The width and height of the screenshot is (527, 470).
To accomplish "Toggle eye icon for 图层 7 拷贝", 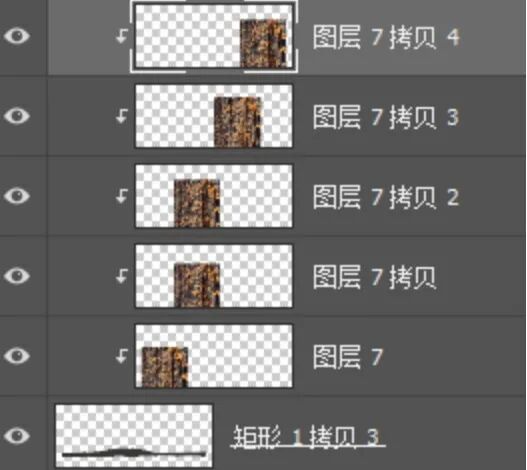I will click(x=17, y=276).
